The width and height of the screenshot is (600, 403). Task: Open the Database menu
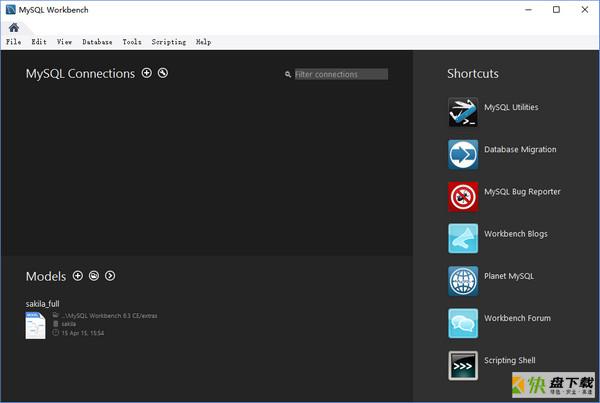(x=97, y=42)
